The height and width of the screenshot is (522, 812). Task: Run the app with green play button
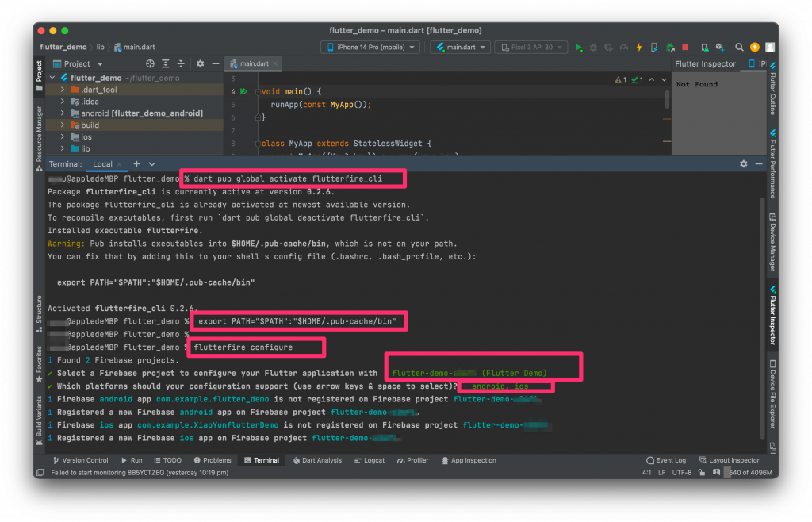(x=578, y=47)
